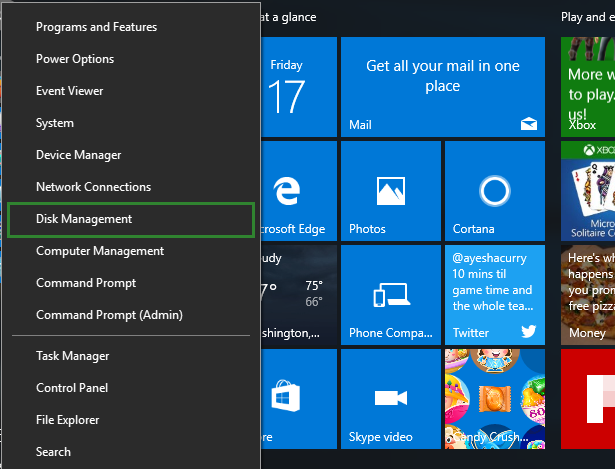
Task: Click the red Flipboard tile
Action: click(588, 399)
